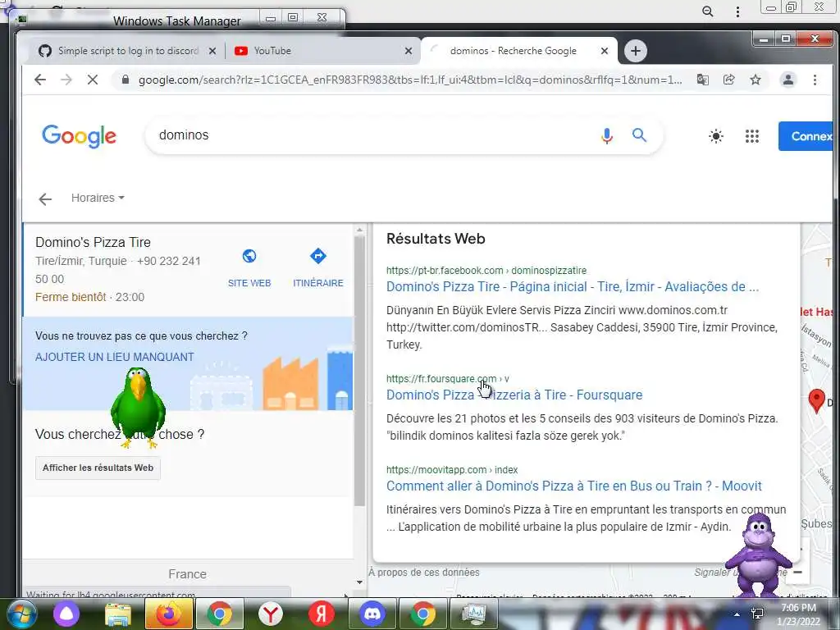The width and height of the screenshot is (840, 630).
Task: Select the Domino's Pizza Tire listing title
Action: tap(94, 242)
